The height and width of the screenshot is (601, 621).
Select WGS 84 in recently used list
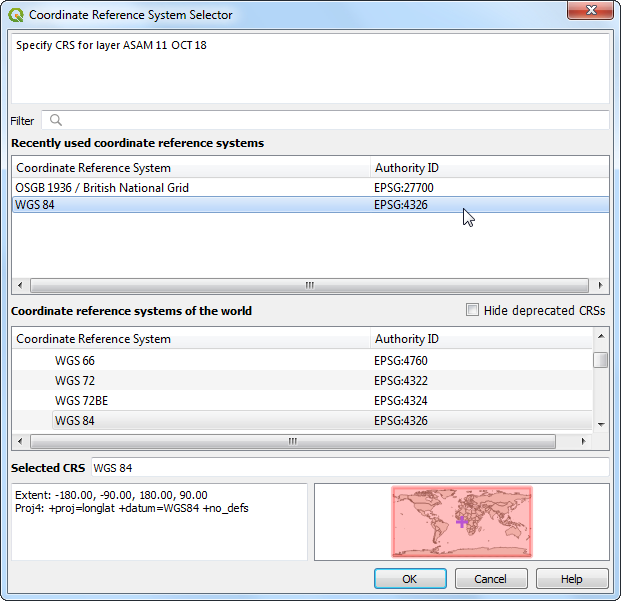[x=35, y=204]
